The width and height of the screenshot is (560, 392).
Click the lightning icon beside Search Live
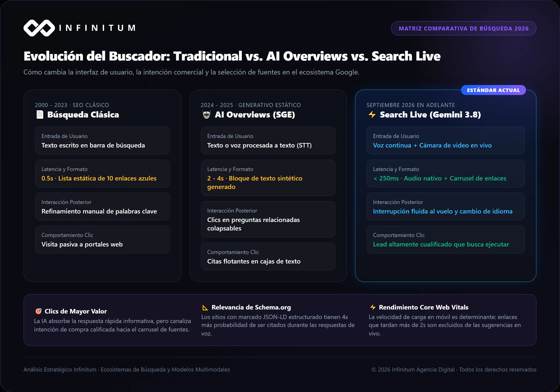point(372,115)
